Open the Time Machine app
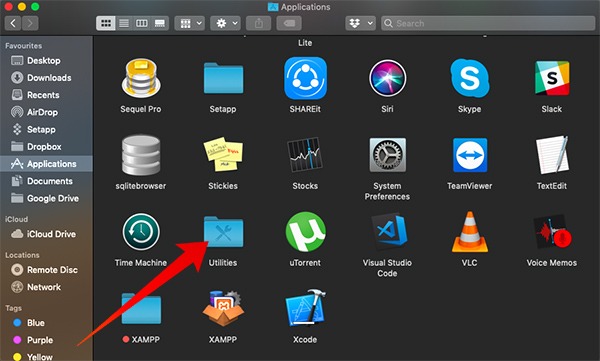The height and width of the screenshot is (361, 600). [141, 232]
